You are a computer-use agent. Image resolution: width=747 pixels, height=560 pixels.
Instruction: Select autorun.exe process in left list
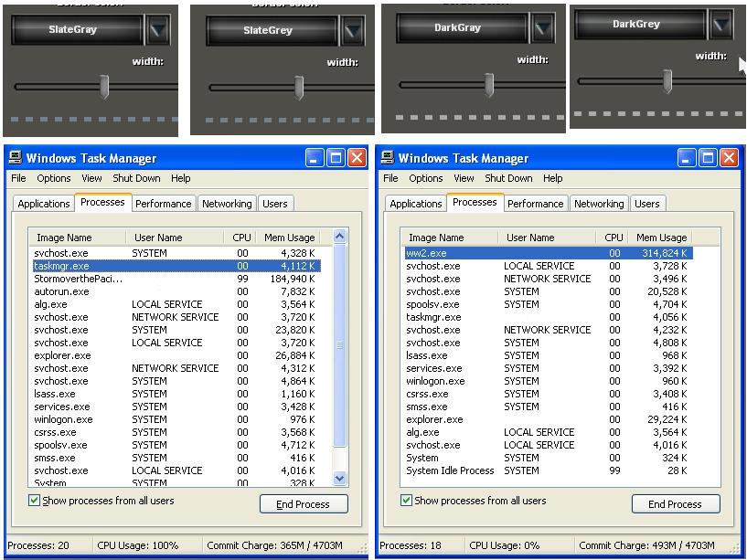pyautogui.click(x=176, y=291)
